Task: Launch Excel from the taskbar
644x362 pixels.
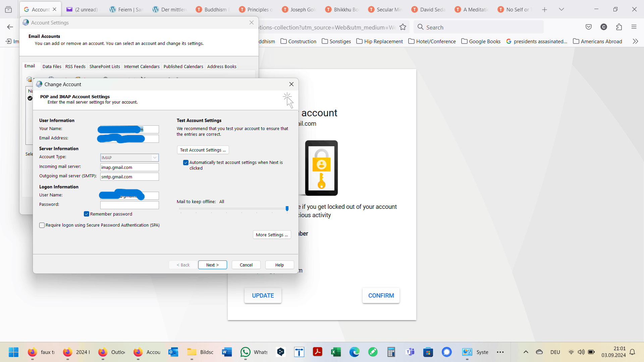Action: (336, 352)
